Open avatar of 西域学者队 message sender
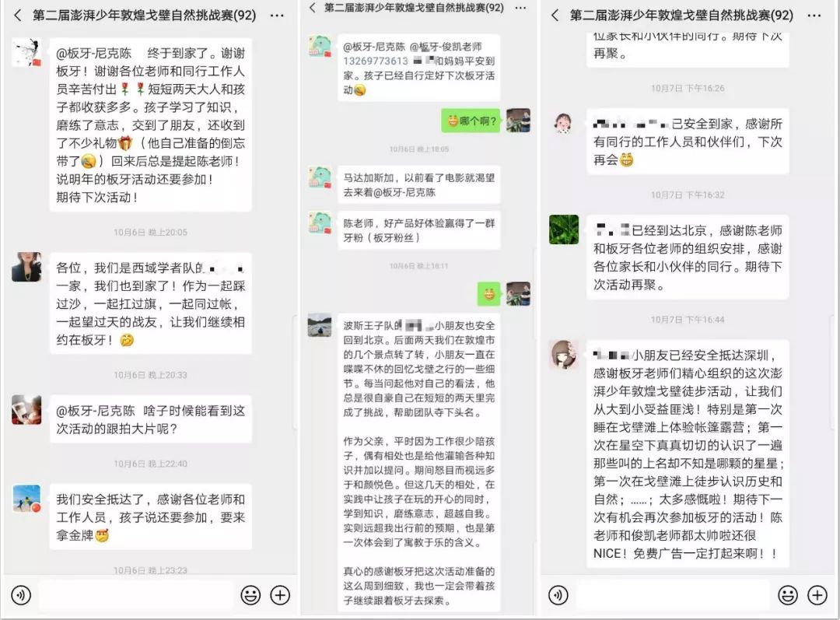The image size is (840, 620). coord(26,267)
